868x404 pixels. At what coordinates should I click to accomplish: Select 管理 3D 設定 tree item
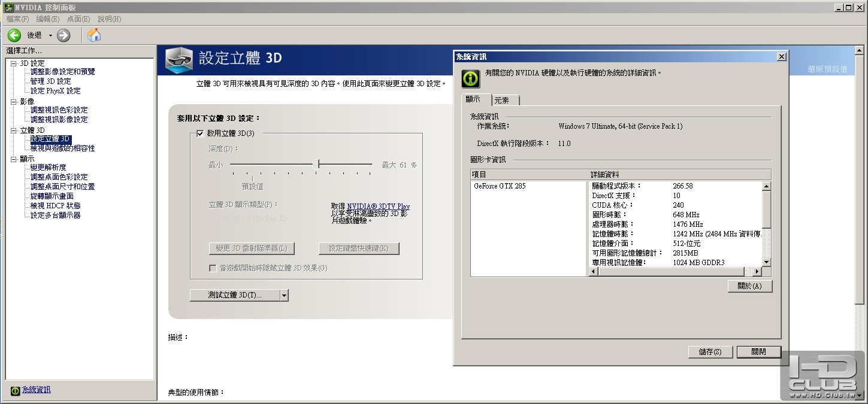tap(51, 81)
